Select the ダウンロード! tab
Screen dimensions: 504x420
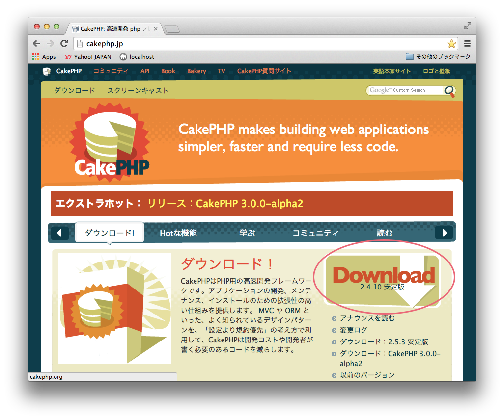(109, 233)
